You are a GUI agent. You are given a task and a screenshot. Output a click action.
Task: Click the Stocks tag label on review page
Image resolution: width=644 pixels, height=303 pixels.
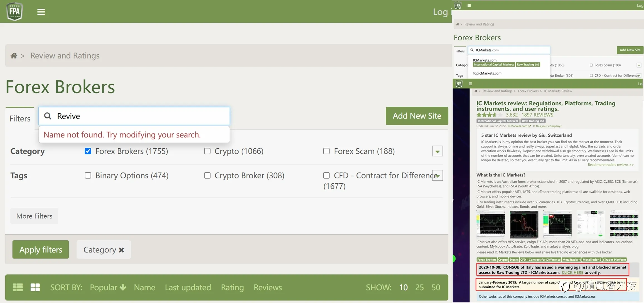click(514, 260)
